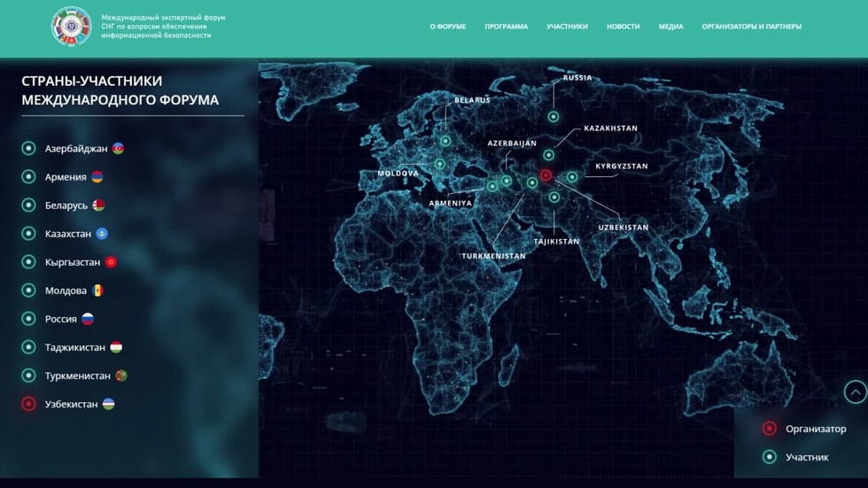Image resolution: width=868 pixels, height=488 pixels.
Task: Select the radio marker beside Азербайджан
Action: pyautogui.click(x=29, y=149)
